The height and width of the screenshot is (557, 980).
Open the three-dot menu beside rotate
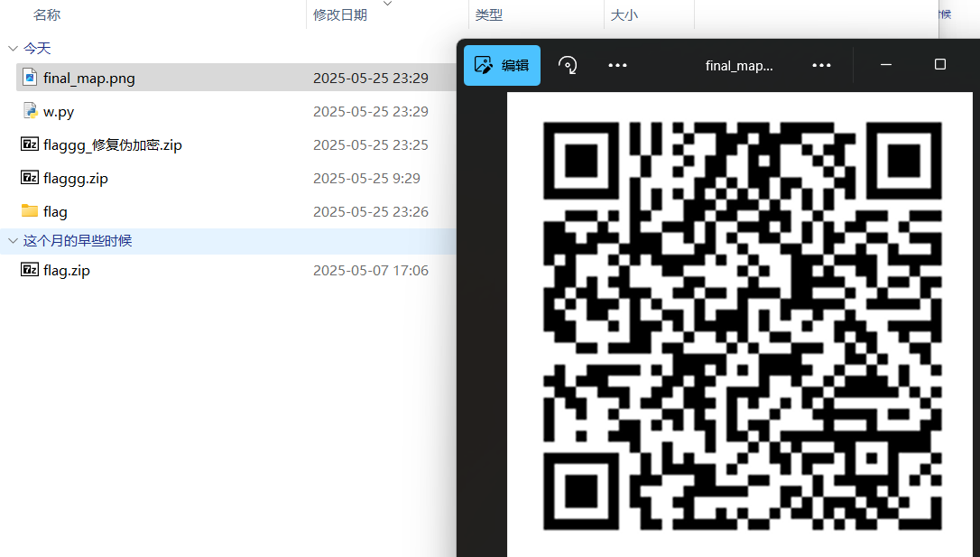[617, 65]
